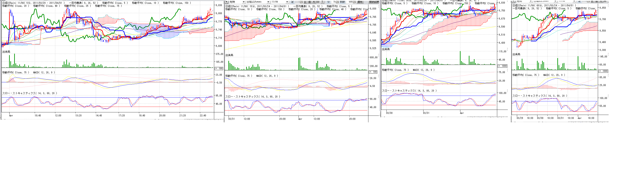The width and height of the screenshot is (644, 173).
Task: Click the 500 bar count spinner arrow
Action: [354, 2]
